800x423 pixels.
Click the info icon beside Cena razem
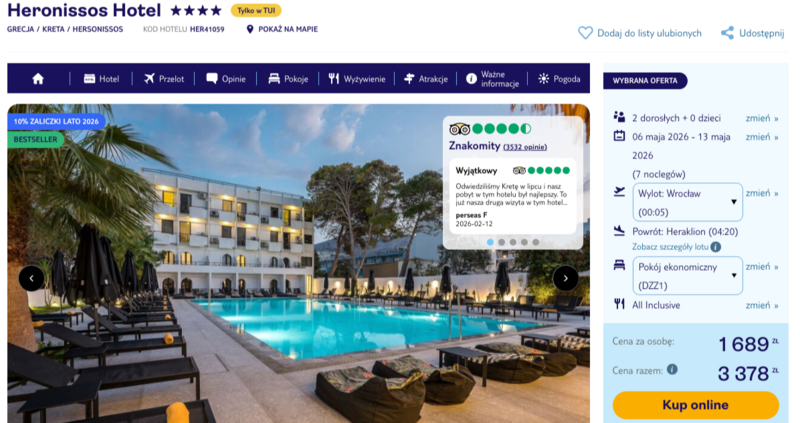(672, 369)
